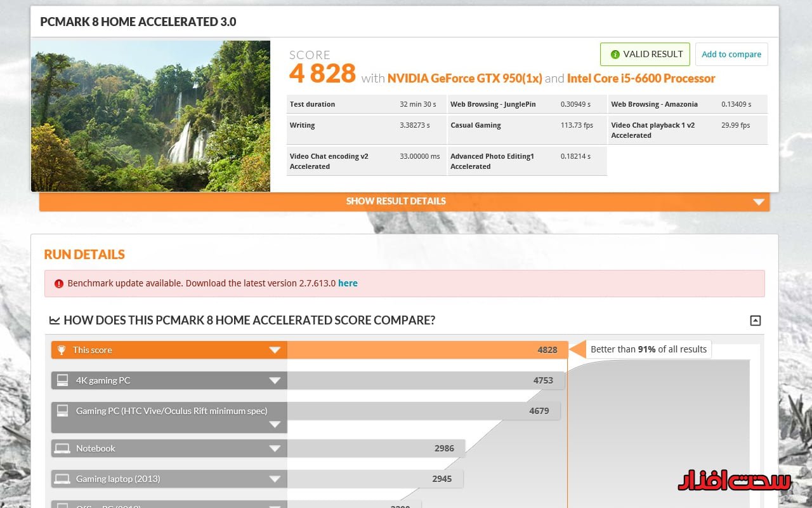This screenshot has height=508, width=812.
Task: Click the green info icon in Valid Result
Action: [615, 55]
